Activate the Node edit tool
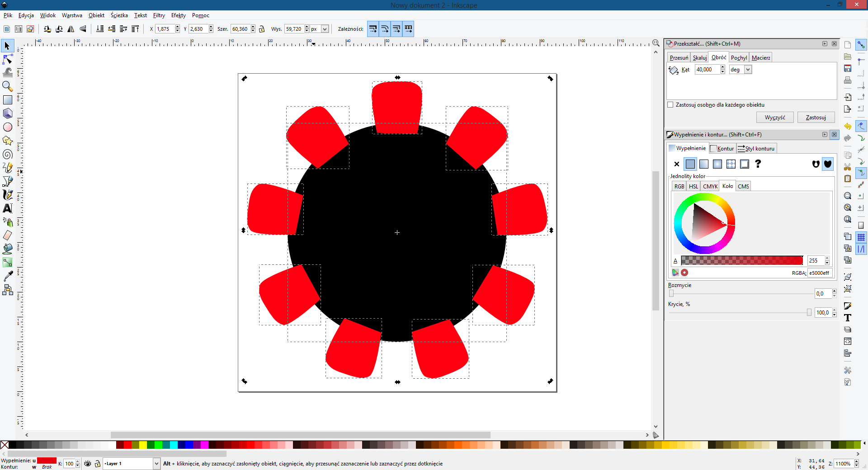Viewport: 868px width, 470px height. [8, 59]
